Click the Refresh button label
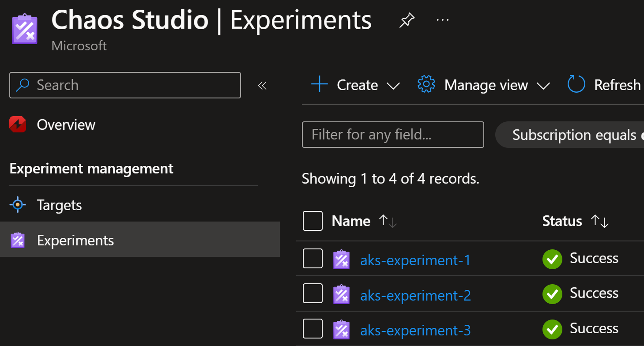The image size is (644, 346). pyautogui.click(x=617, y=85)
